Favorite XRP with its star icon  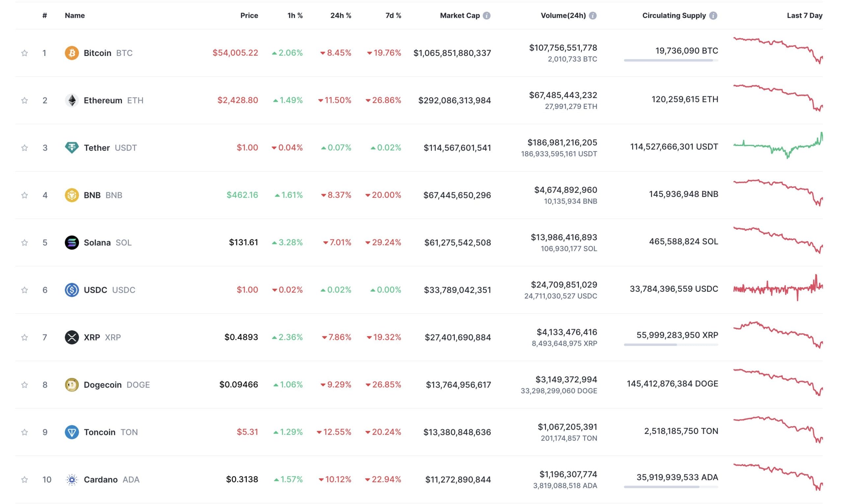[x=24, y=337]
